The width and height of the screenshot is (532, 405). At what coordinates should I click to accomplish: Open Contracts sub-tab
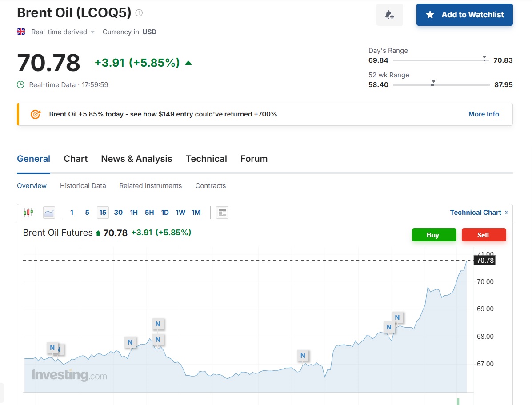coord(211,186)
